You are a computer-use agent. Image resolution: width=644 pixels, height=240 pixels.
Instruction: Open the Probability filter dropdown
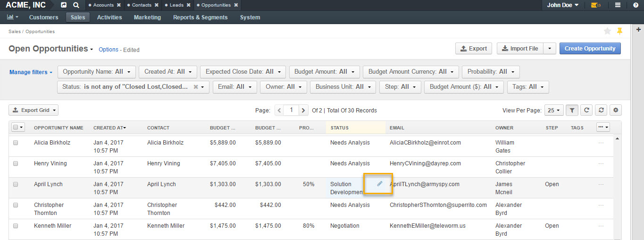[x=491, y=72]
